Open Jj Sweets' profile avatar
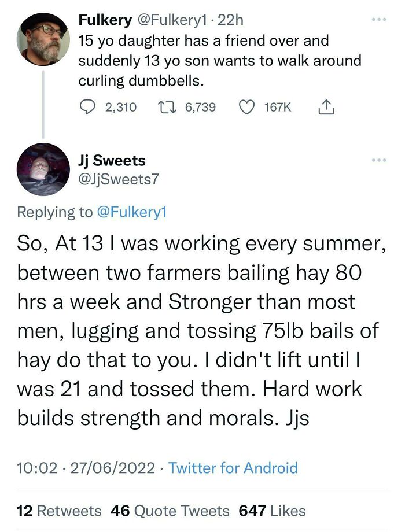 [43, 169]
